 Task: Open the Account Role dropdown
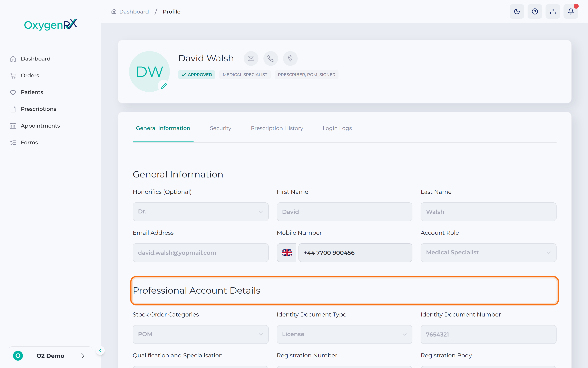[488, 252]
